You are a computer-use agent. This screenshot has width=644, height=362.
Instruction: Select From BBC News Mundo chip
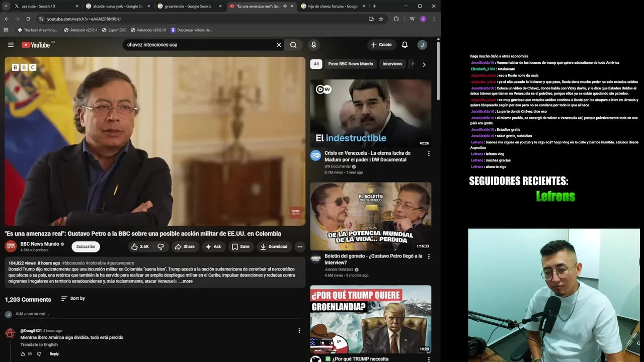click(x=351, y=64)
